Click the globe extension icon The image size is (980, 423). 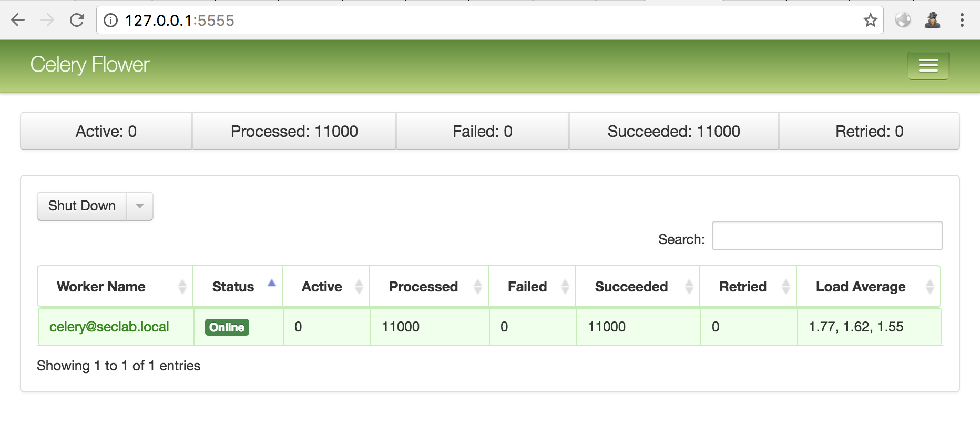pyautogui.click(x=903, y=21)
